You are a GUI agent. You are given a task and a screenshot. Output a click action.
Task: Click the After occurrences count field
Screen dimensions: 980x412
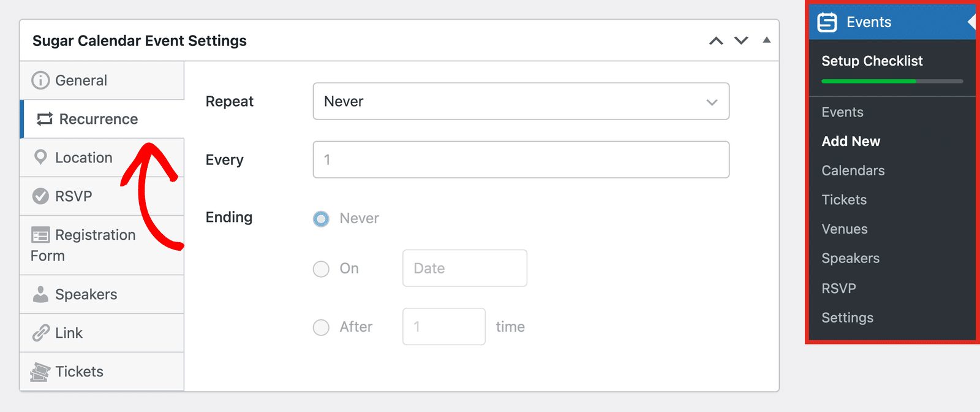[x=444, y=326]
